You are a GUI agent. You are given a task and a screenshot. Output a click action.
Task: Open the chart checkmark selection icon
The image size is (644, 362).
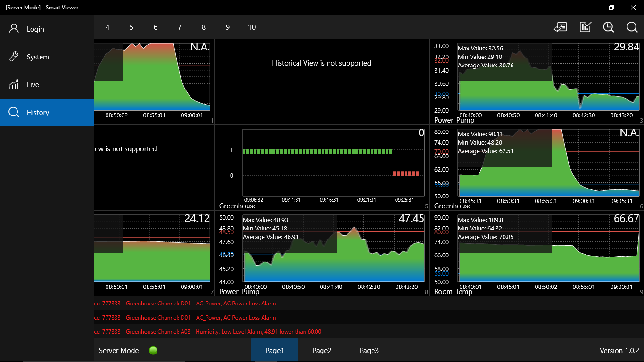coord(585,27)
